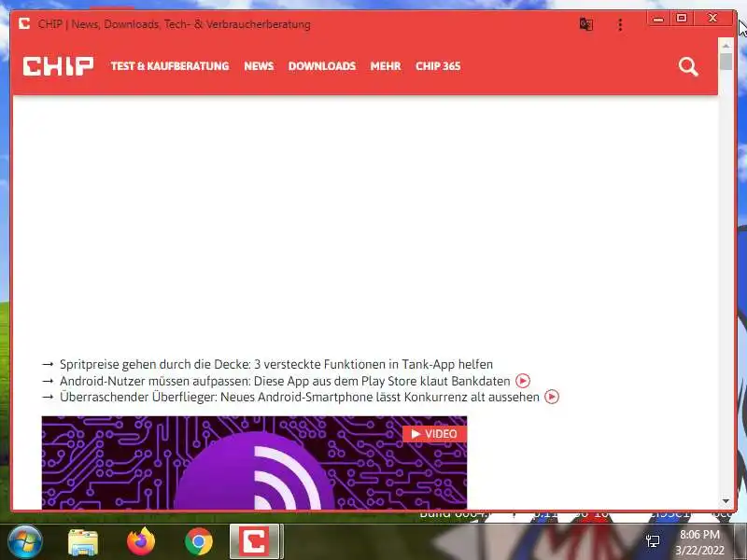
Task: Click the network icon in system tray
Action: click(653, 541)
